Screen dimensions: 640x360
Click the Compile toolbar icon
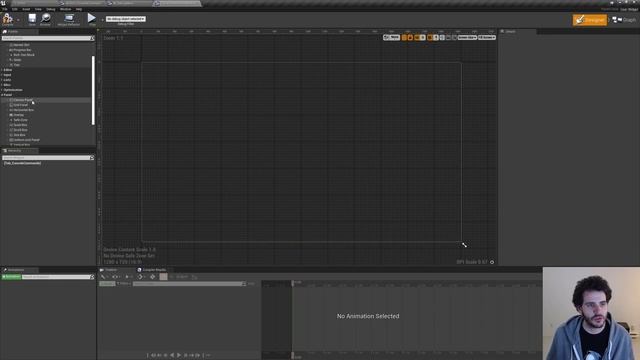point(8,19)
